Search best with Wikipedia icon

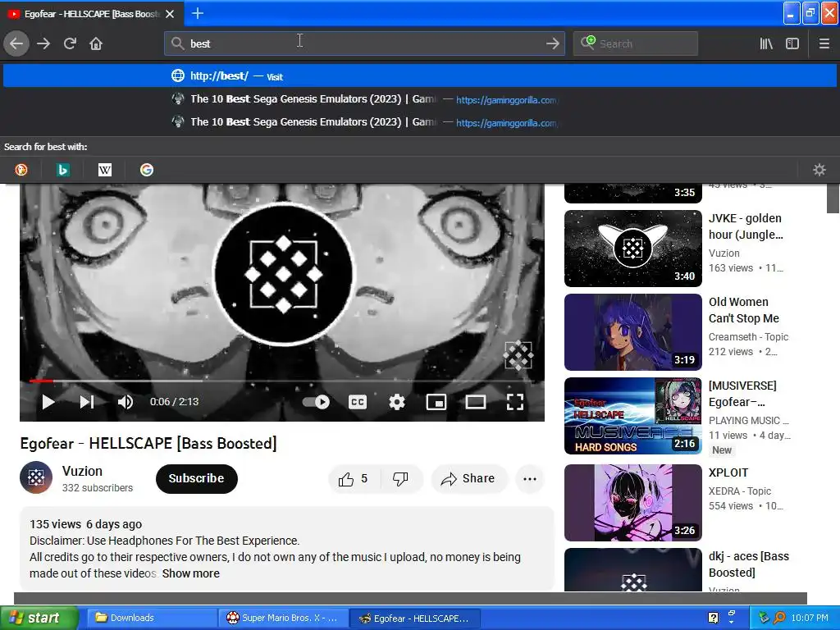(x=104, y=170)
